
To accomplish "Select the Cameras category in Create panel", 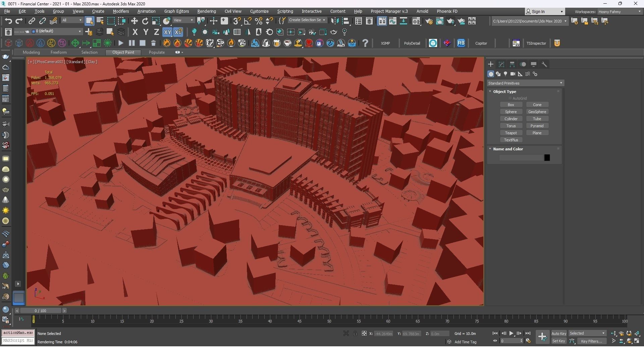I will pos(513,74).
